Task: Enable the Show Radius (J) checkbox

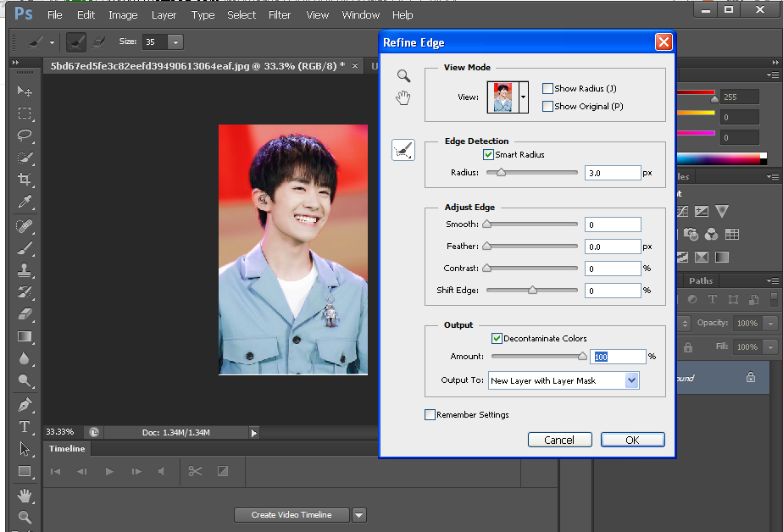Action: pyautogui.click(x=547, y=89)
